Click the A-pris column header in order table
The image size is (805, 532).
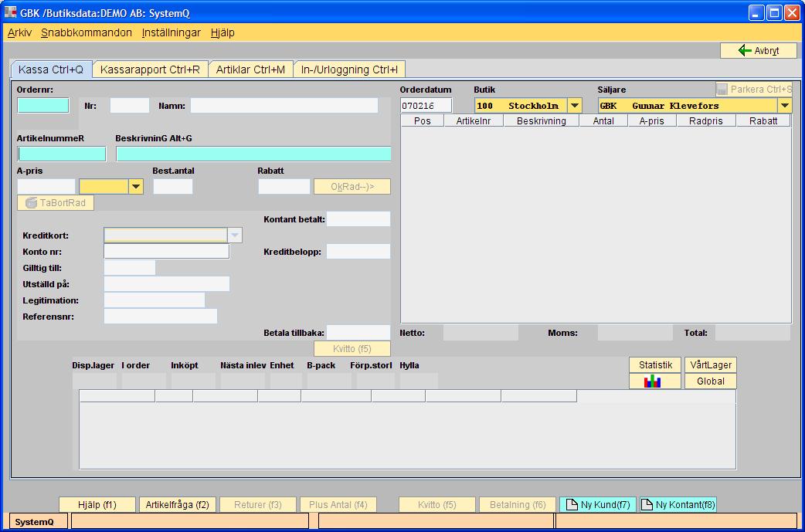click(651, 121)
